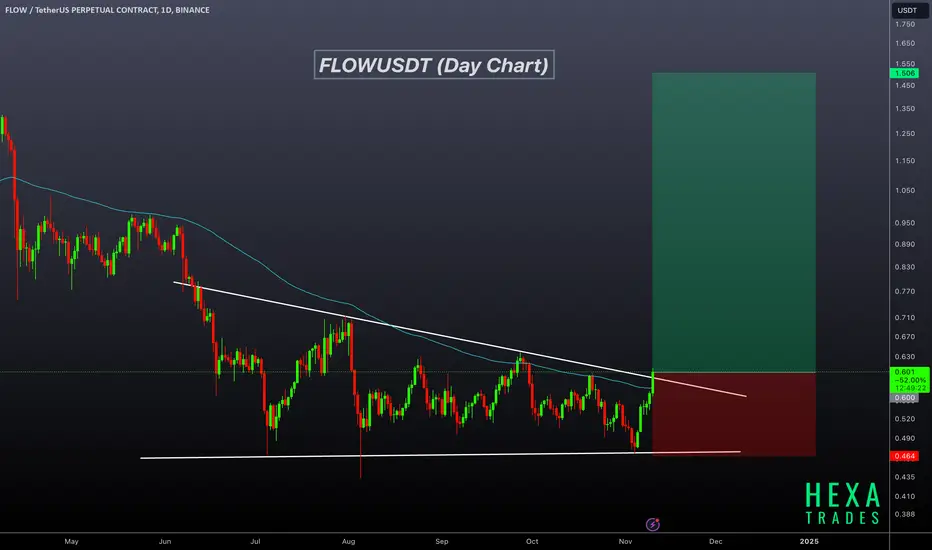Click the Dec label on time axis

click(x=716, y=541)
